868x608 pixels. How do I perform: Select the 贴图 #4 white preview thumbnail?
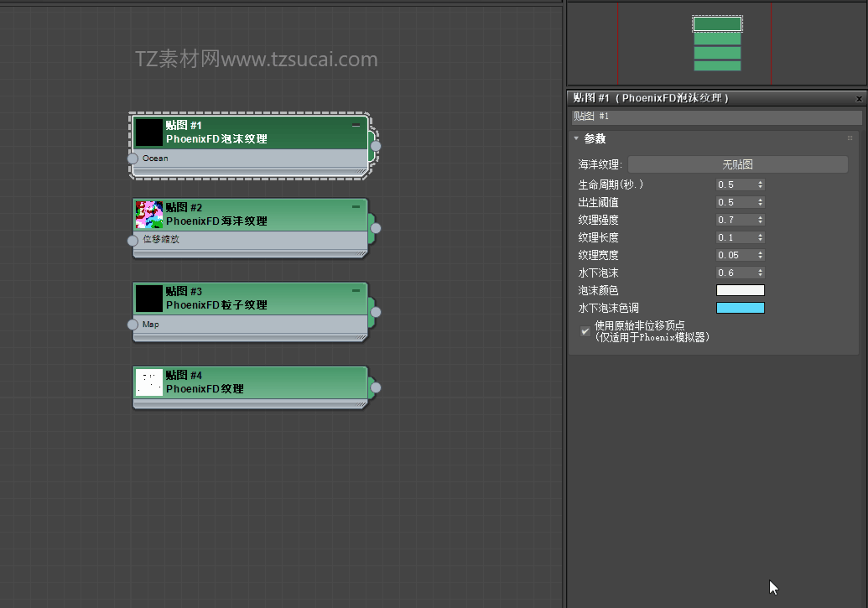pyautogui.click(x=149, y=382)
